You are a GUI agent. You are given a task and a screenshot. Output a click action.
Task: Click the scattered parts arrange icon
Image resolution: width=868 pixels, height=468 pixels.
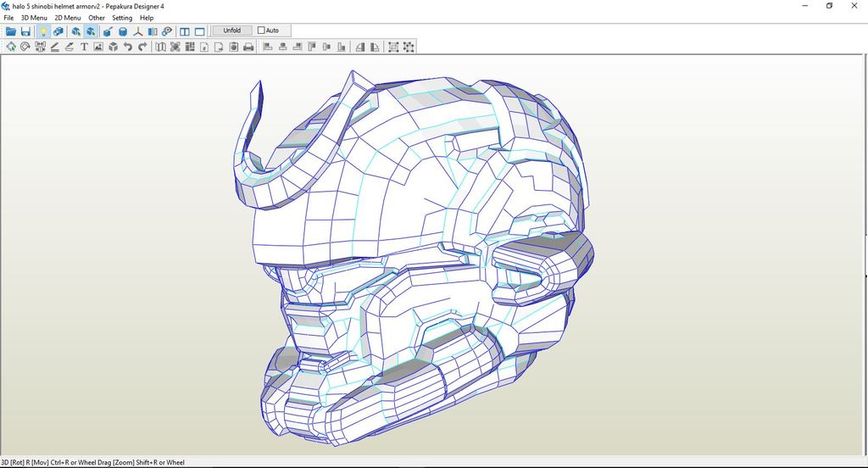pyautogui.click(x=175, y=47)
